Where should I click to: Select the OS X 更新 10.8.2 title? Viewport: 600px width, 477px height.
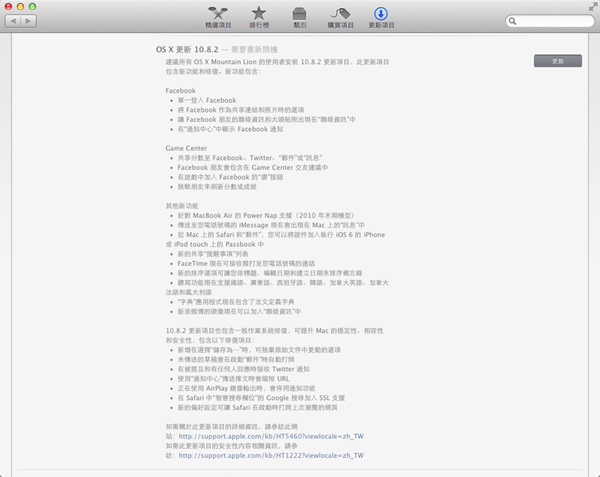coord(187,49)
